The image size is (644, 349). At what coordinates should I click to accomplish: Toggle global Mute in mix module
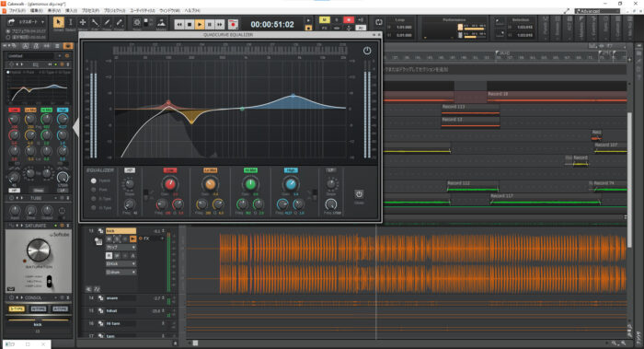[324, 19]
